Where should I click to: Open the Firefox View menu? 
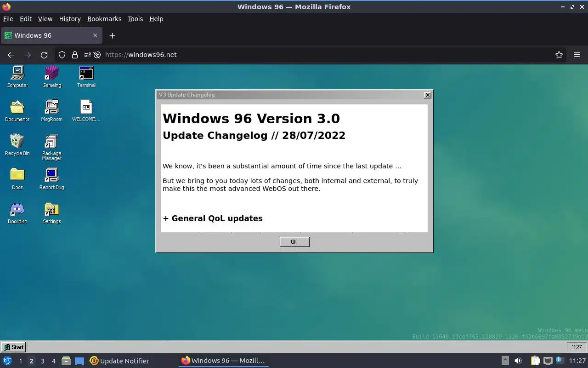coord(45,19)
